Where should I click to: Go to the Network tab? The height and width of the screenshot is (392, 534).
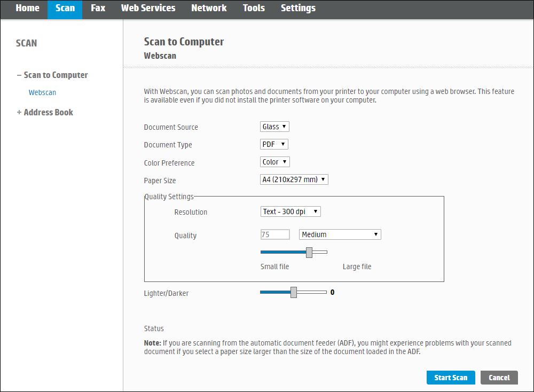(209, 8)
